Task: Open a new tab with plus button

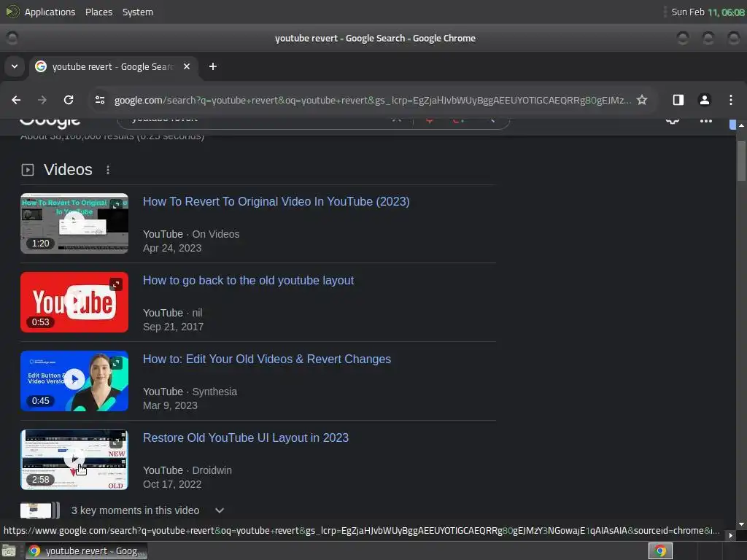Action: tap(213, 66)
